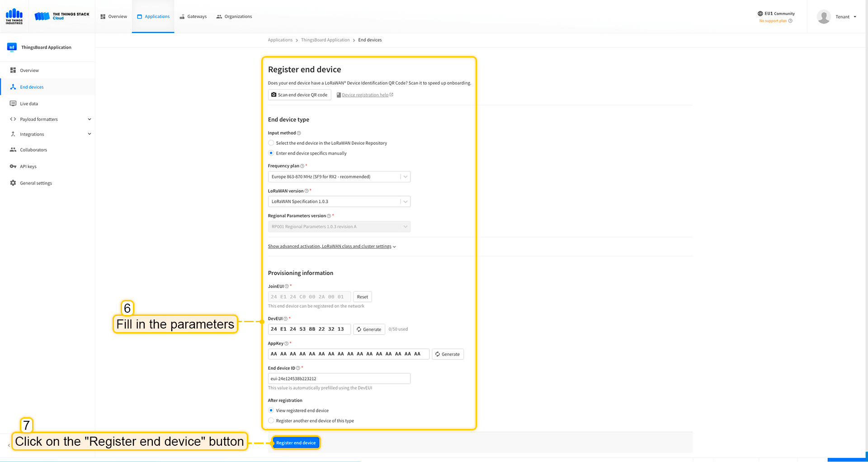Image resolution: width=868 pixels, height=462 pixels.
Task: Choose Enter end device specifics manually
Action: point(271,153)
